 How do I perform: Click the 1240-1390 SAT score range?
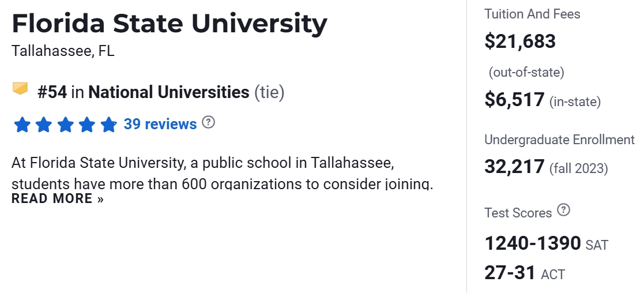[533, 243]
